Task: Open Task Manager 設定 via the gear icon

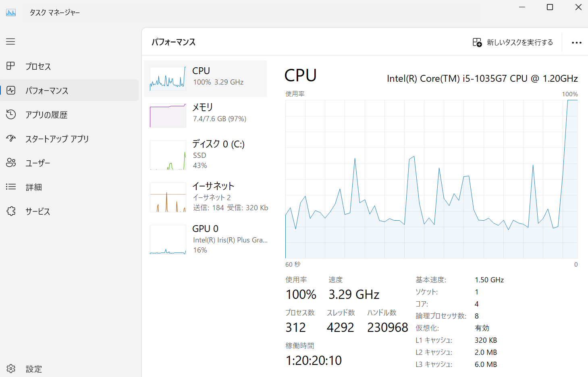Action: point(11,368)
